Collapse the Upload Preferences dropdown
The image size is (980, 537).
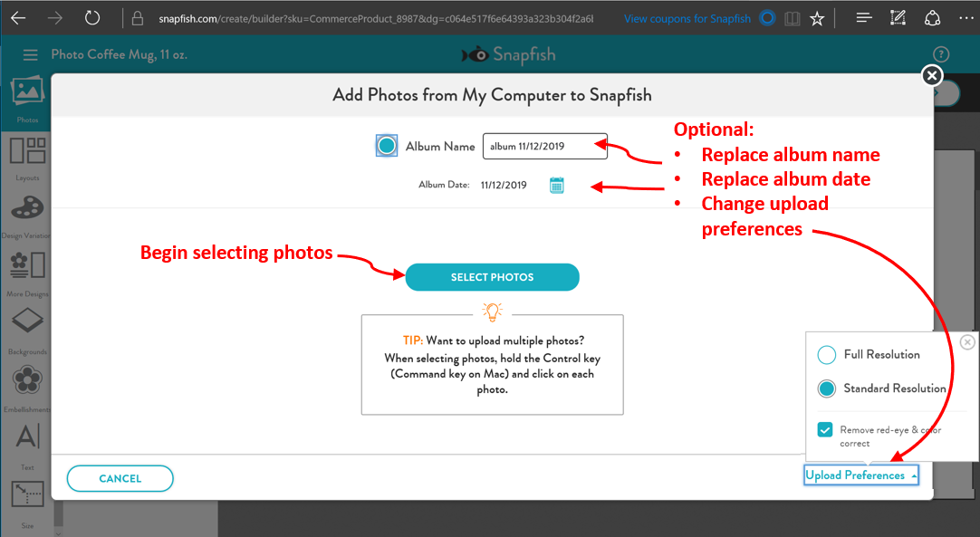pos(860,475)
